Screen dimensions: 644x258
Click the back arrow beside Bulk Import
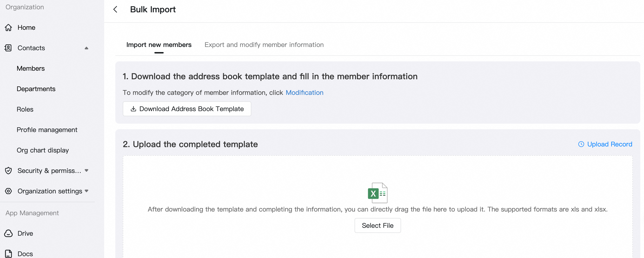(115, 10)
